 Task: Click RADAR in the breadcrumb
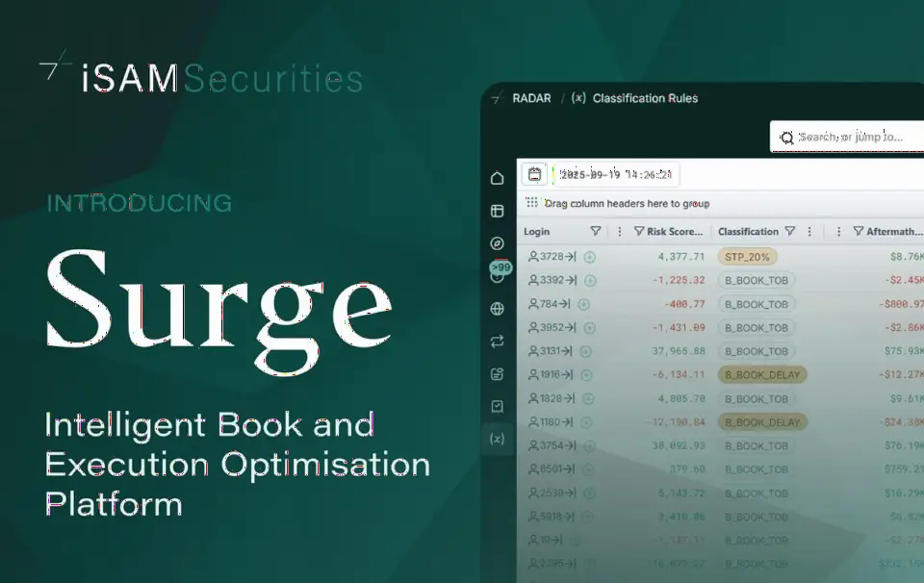coord(531,98)
